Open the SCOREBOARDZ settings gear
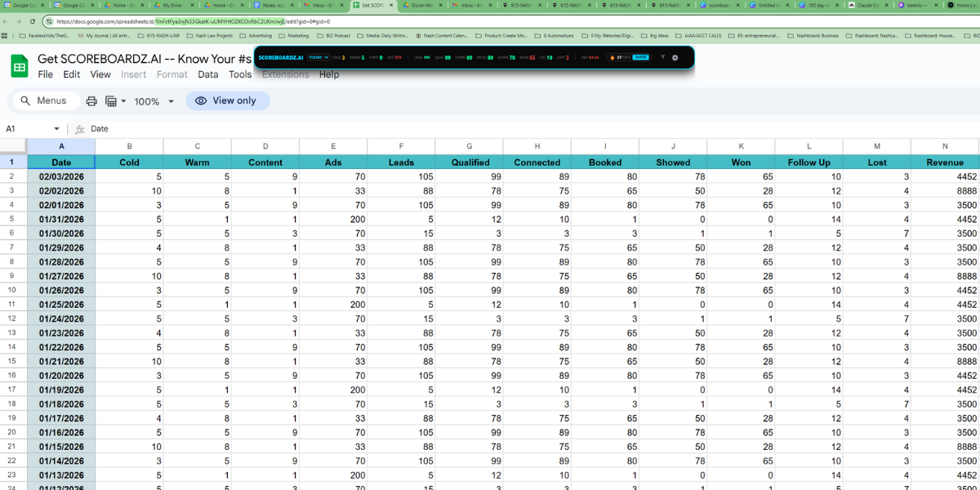Viewport: 980px width, 490px height. coord(675,58)
